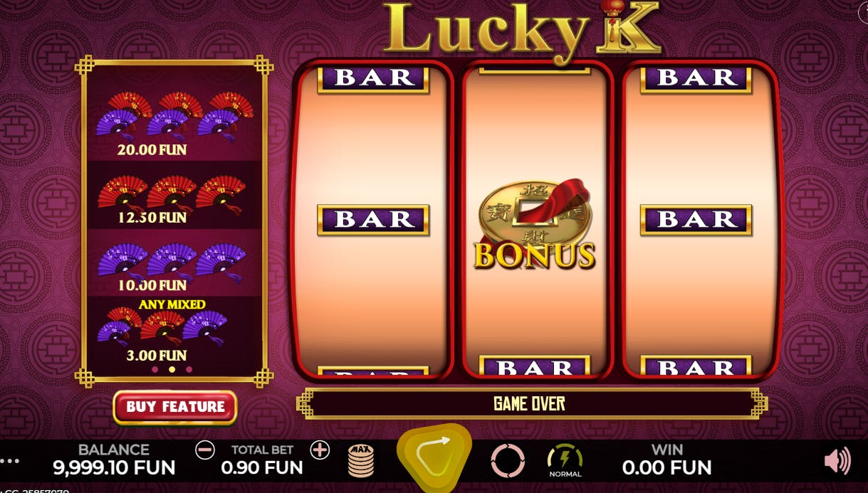Click the GAME OVER status banner
The height and width of the screenshot is (493, 868).
click(530, 404)
